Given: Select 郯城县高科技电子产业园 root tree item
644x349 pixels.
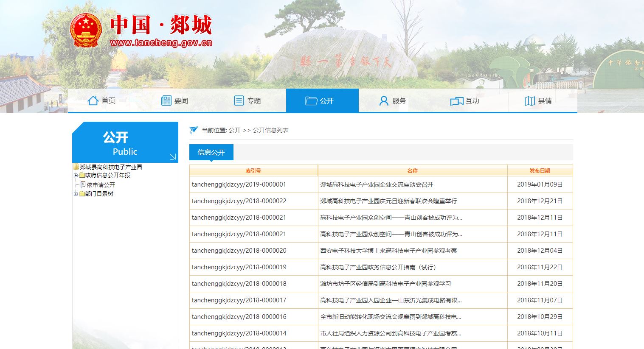Looking at the screenshot, I should tap(111, 167).
